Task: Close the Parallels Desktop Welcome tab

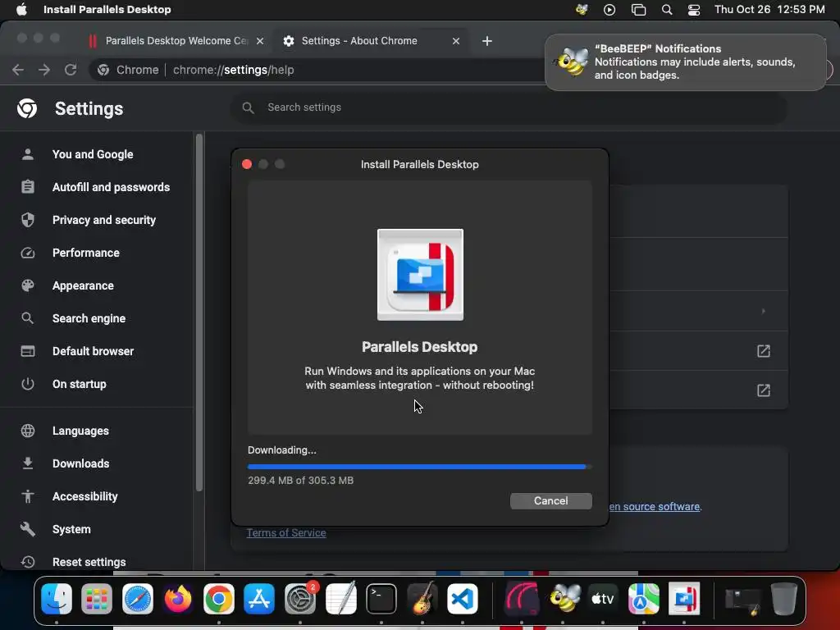Action: (x=260, y=41)
